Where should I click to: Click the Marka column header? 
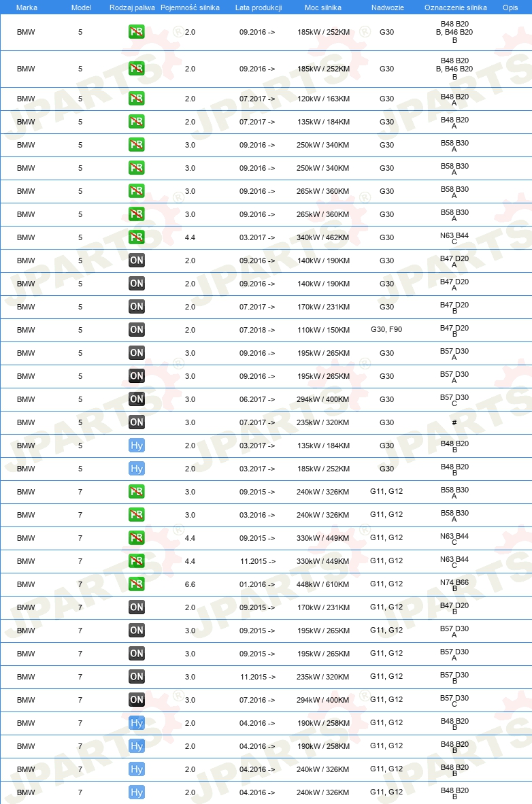[x=27, y=7]
